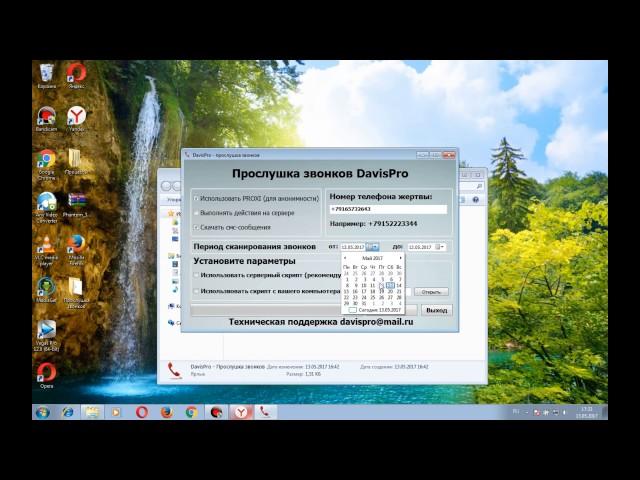Click 'Сегодня: 13.05.2017' in the calendar
The image size is (640, 480).
tap(374, 310)
